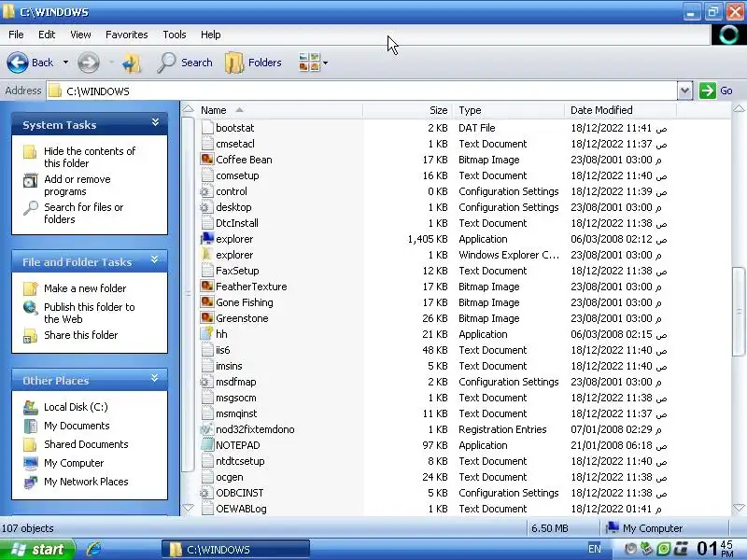
Task: Open the View menu
Action: coord(80,35)
